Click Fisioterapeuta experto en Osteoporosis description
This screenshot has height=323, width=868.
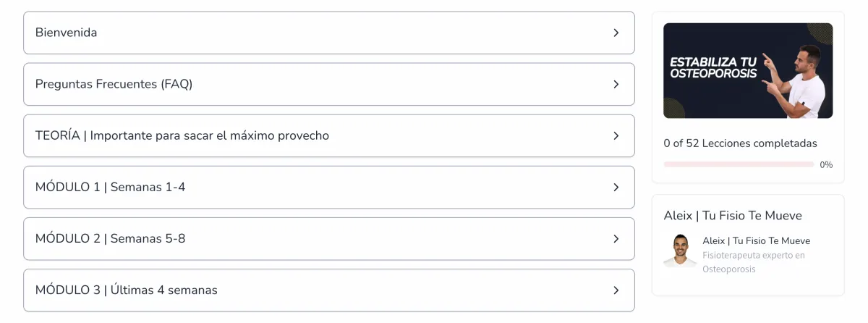click(754, 262)
